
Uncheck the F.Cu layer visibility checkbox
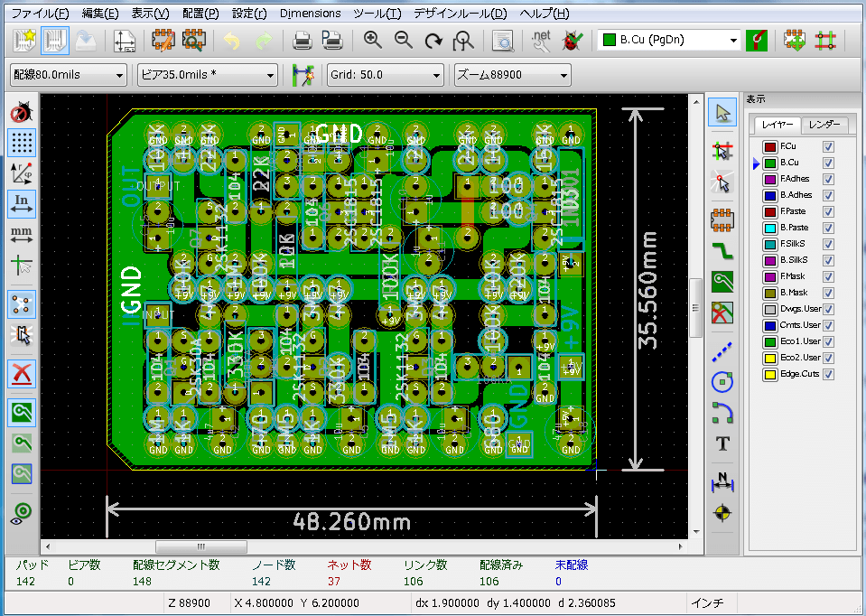tap(828, 146)
